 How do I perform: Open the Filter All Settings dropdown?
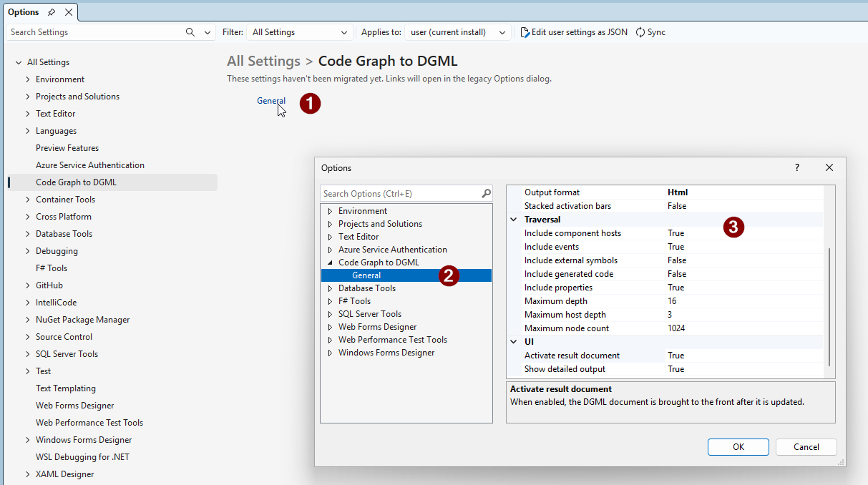point(300,32)
